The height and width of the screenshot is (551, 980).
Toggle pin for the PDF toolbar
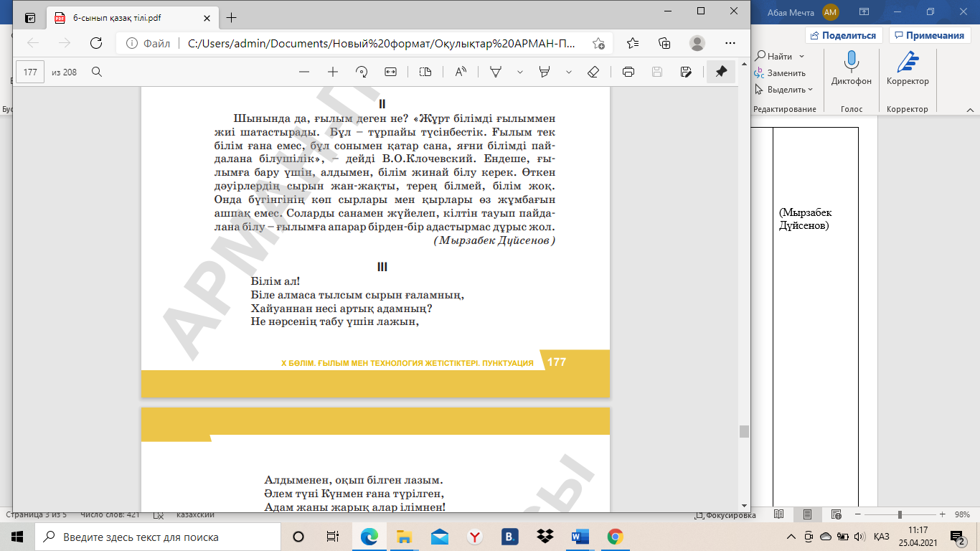[x=721, y=72]
